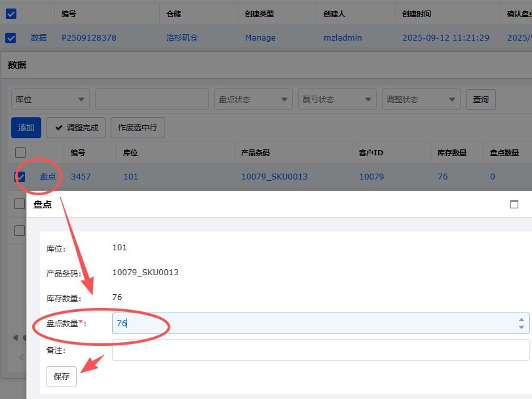Click the 作废选中行 button
This screenshot has height=399, width=532.
click(x=138, y=128)
